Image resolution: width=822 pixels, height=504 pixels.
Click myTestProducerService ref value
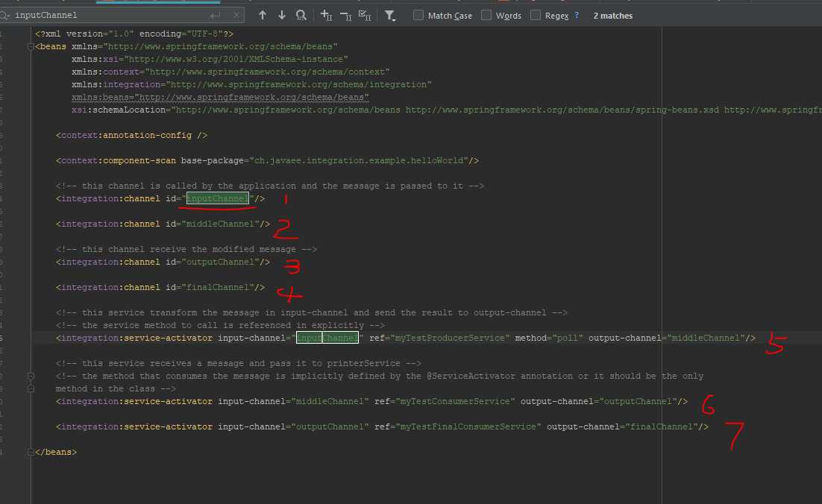(450, 338)
